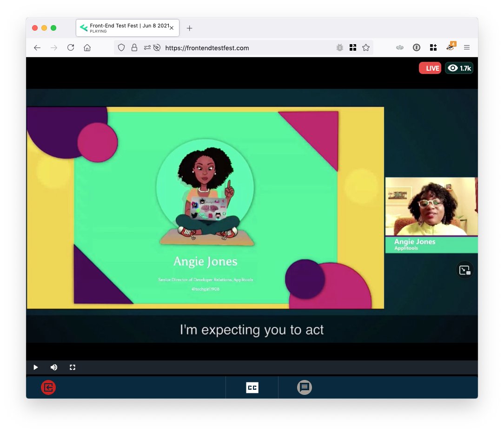
Task: Click Angie Jones webcam thumbnail
Action: [431, 207]
